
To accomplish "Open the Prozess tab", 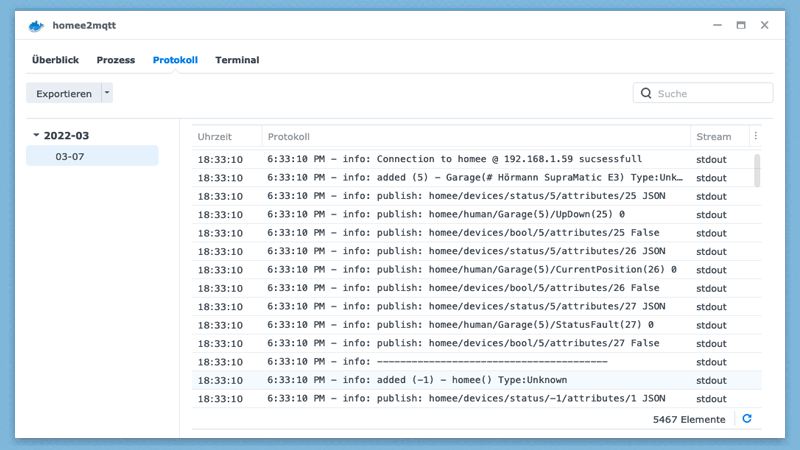I will [116, 60].
